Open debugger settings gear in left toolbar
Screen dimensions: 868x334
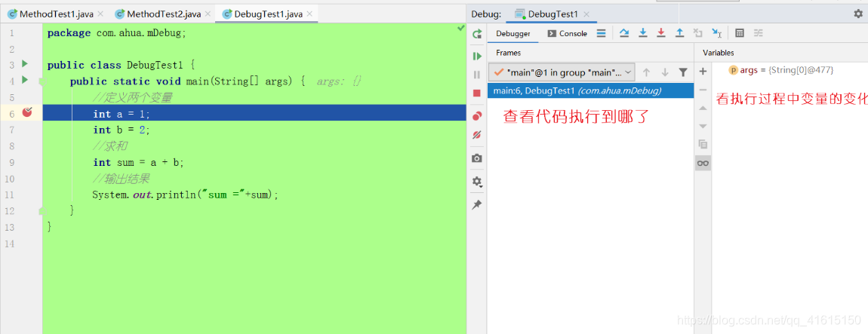pyautogui.click(x=476, y=182)
